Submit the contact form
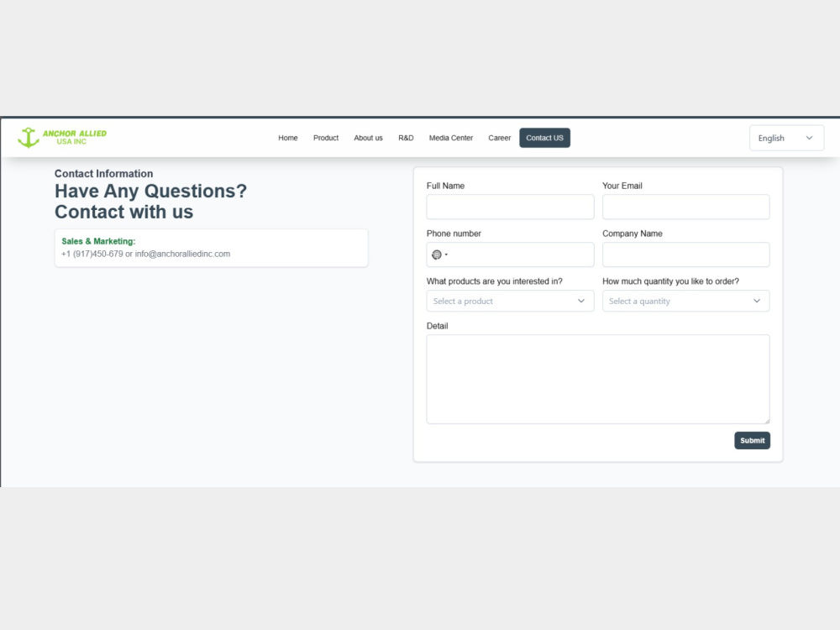Viewport: 840px width, 630px height. tap(752, 440)
